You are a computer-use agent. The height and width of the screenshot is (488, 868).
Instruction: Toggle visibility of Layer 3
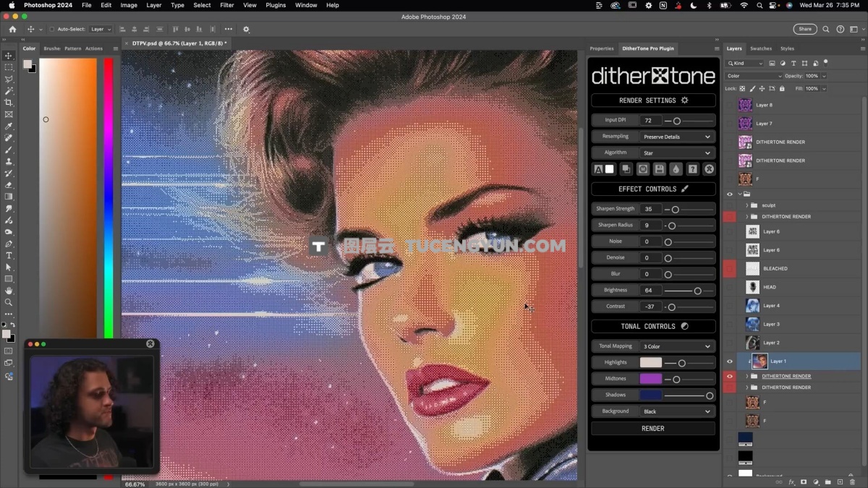[729, 324]
